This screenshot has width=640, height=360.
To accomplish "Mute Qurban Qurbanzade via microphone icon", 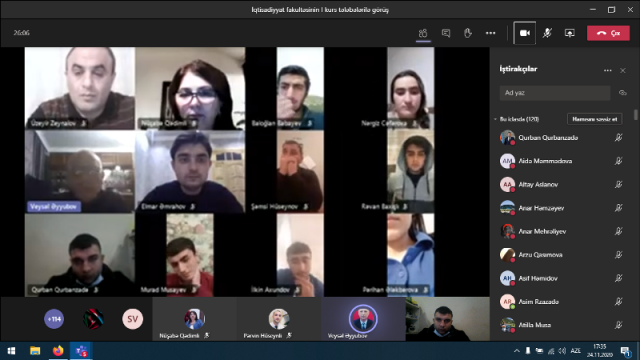I will (619, 138).
